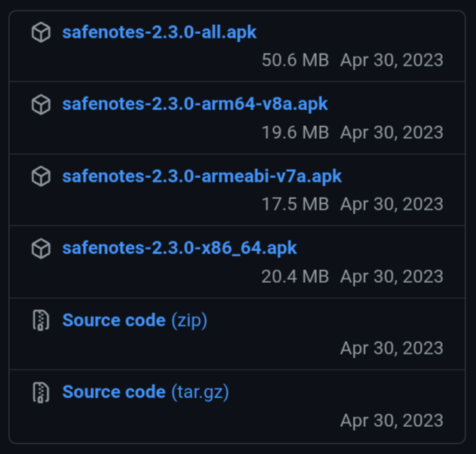Click the 50.6 MB file size text

(x=295, y=60)
